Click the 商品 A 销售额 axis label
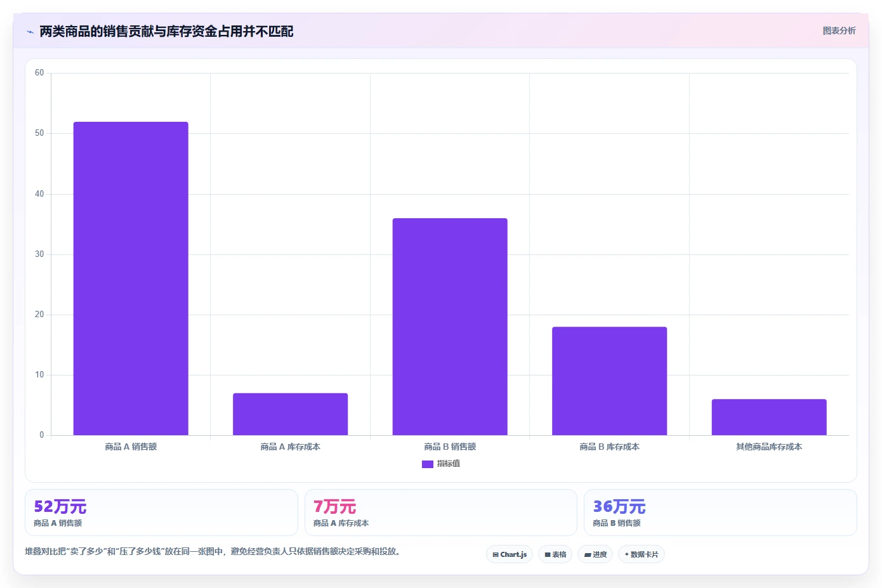This screenshot has width=882, height=588. 131,447
